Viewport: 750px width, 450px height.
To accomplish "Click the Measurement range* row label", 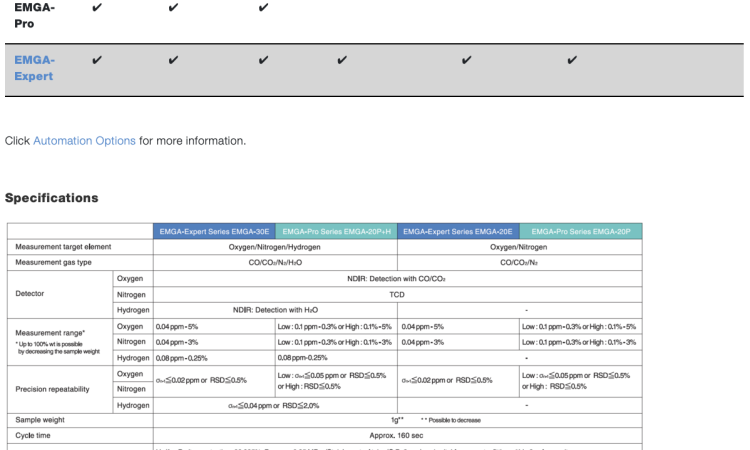I will tap(50, 333).
